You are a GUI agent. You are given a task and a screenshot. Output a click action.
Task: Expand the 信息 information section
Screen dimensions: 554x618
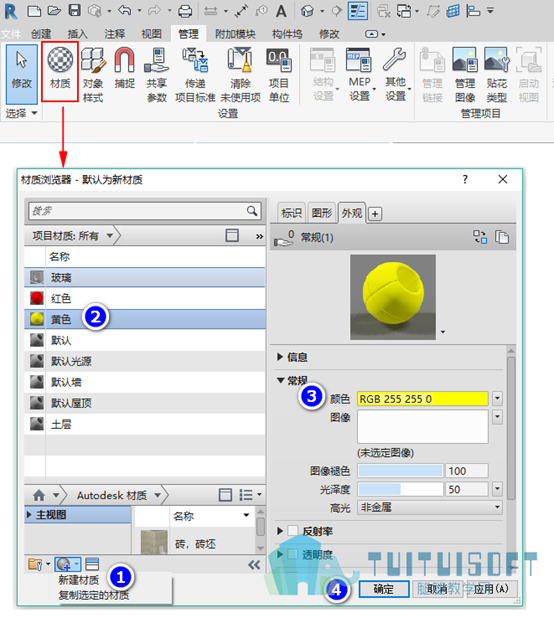(280, 357)
